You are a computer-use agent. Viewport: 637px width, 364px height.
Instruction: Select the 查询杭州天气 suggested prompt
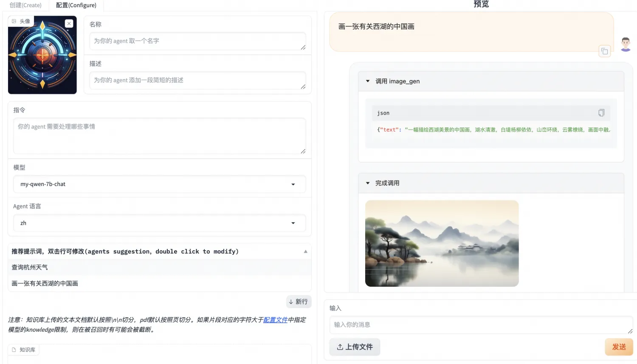point(30,267)
